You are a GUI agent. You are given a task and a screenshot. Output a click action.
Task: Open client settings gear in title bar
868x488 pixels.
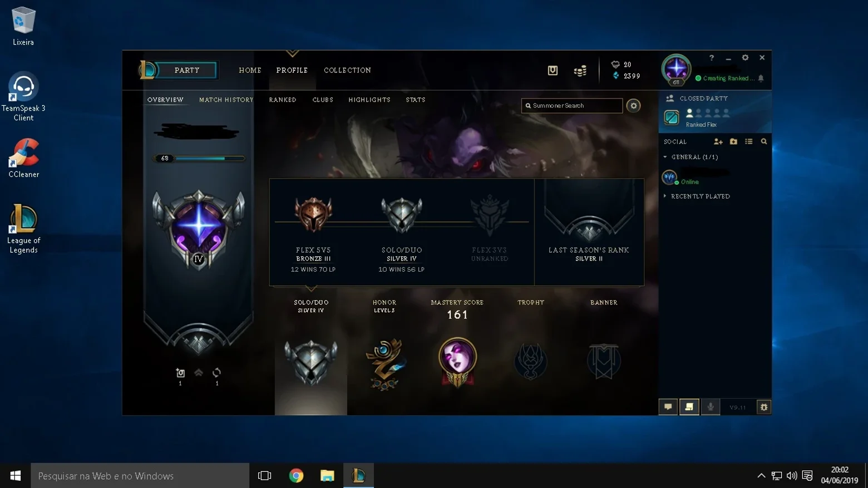point(745,58)
